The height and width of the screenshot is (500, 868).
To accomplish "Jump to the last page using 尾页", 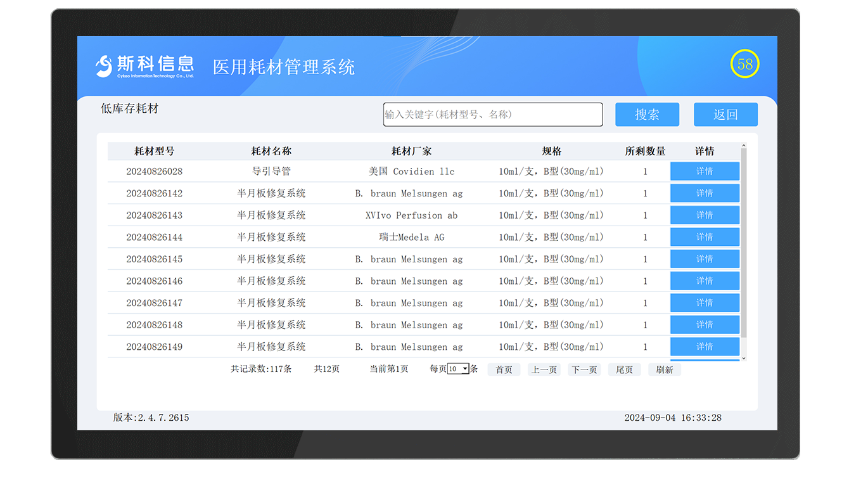I will tap(624, 369).
